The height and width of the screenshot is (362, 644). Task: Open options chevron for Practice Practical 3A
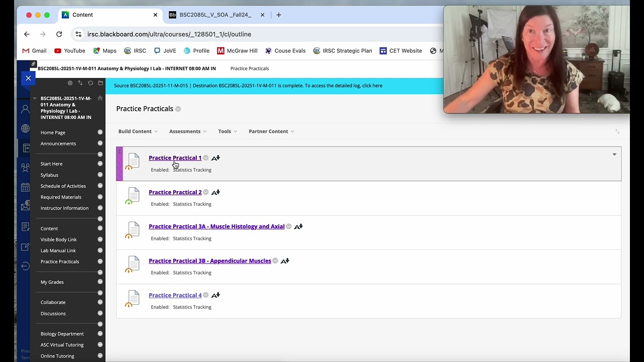coord(289,227)
